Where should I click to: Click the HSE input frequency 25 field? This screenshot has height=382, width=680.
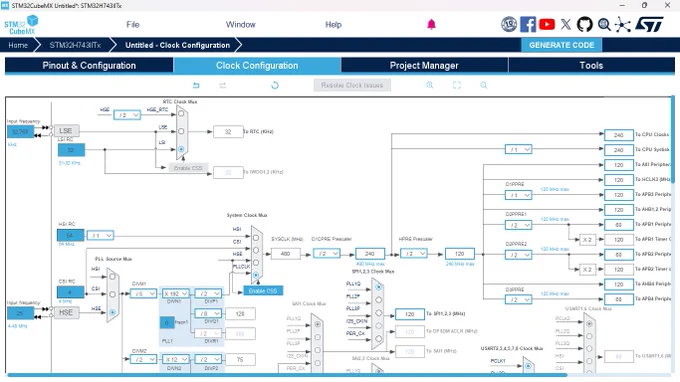pos(20,313)
